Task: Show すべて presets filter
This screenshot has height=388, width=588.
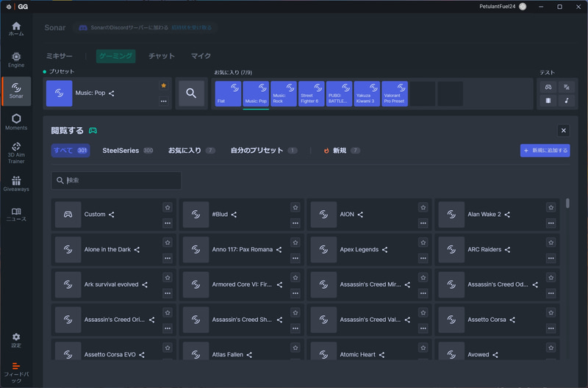Action: (71, 151)
